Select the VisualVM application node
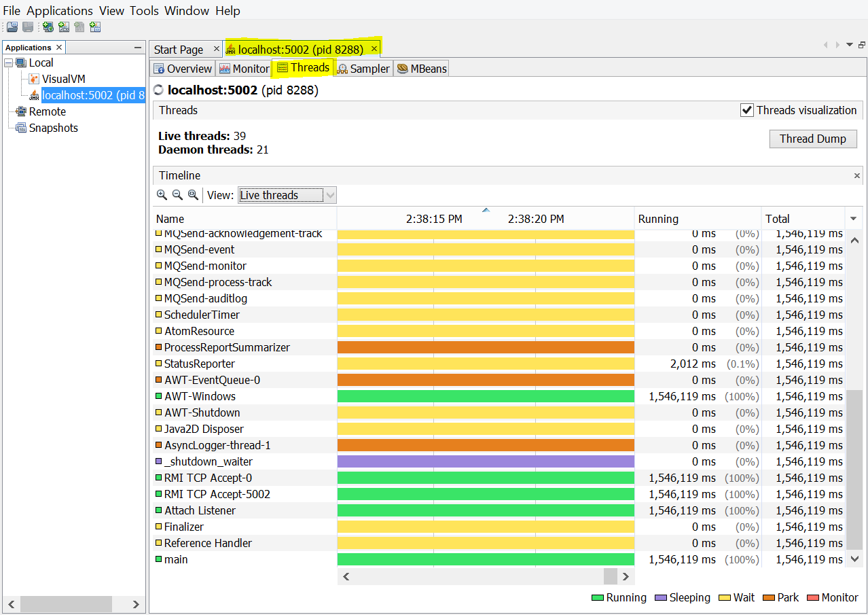 63,79
